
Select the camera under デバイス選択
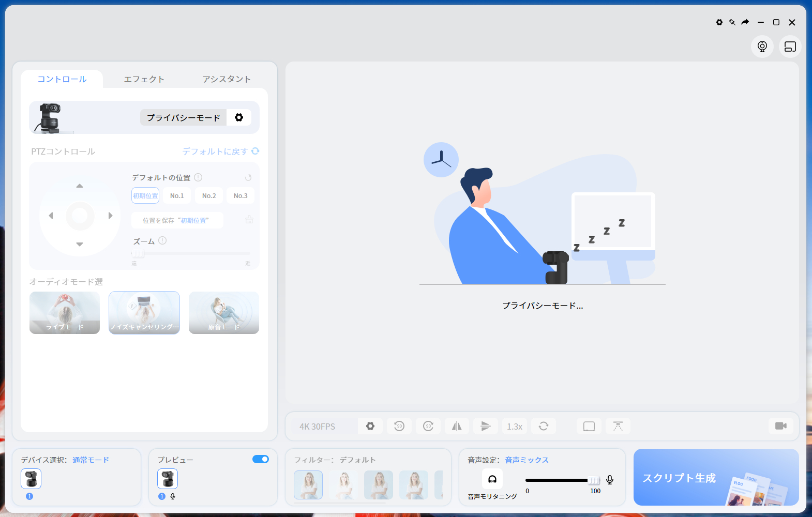point(31,479)
